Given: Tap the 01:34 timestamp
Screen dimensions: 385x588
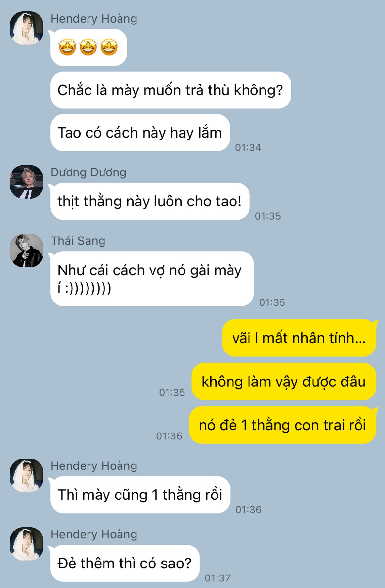Looking at the screenshot, I should [x=248, y=147].
